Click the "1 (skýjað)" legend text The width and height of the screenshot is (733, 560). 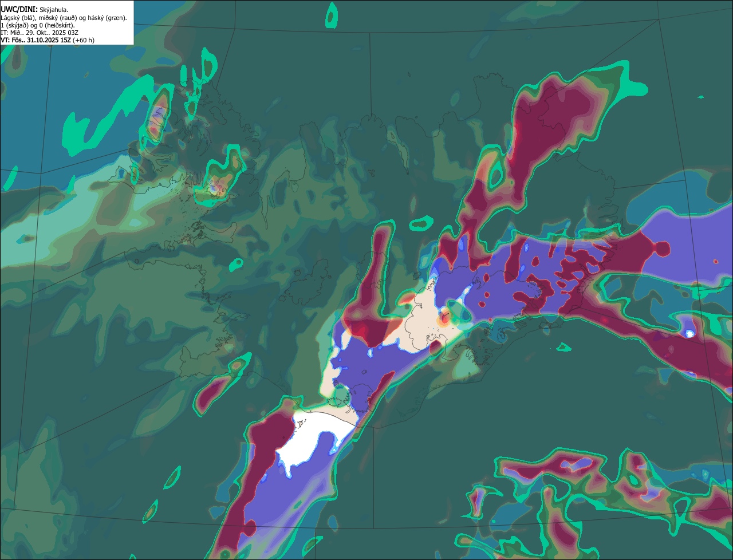coord(15,26)
